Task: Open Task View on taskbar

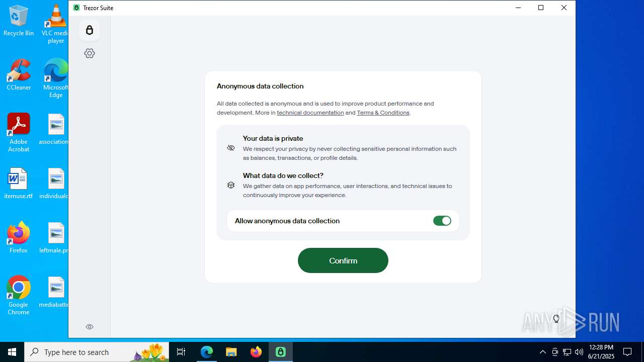Action: point(181,352)
